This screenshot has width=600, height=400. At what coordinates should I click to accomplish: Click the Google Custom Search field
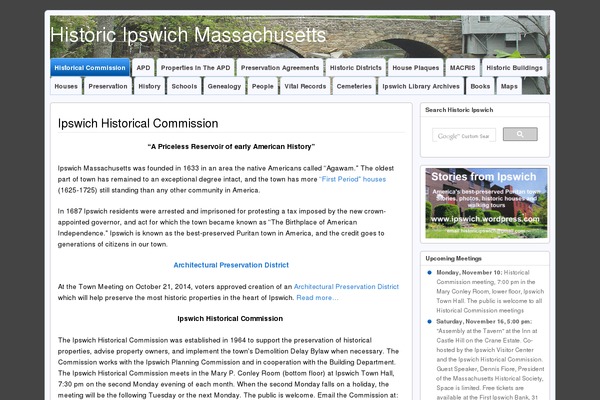464,136
